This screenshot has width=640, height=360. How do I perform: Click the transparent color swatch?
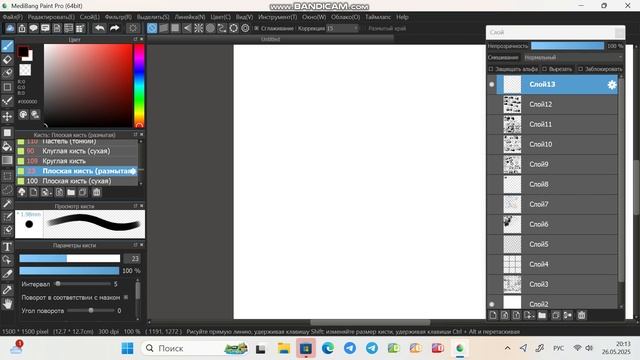pyautogui.click(x=25, y=70)
